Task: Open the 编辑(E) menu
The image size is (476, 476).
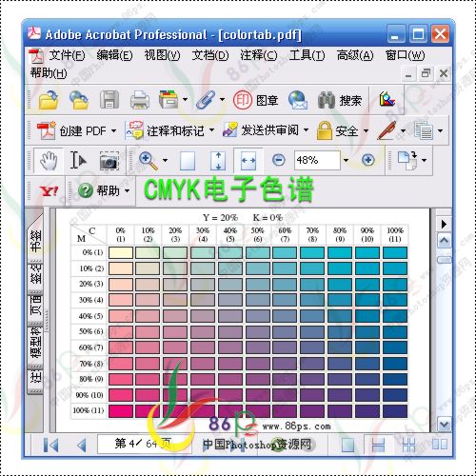Action: (x=114, y=55)
